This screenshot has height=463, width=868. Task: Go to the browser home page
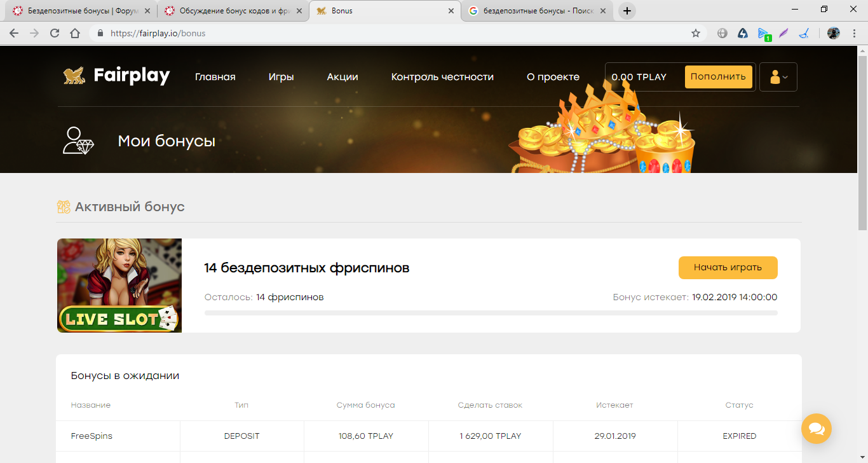pos(75,33)
